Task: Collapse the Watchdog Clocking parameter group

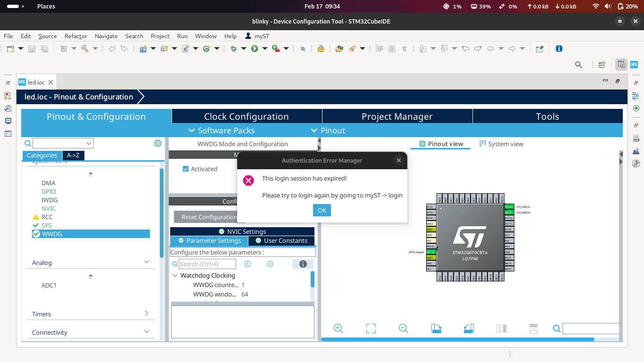Action: 175,275
